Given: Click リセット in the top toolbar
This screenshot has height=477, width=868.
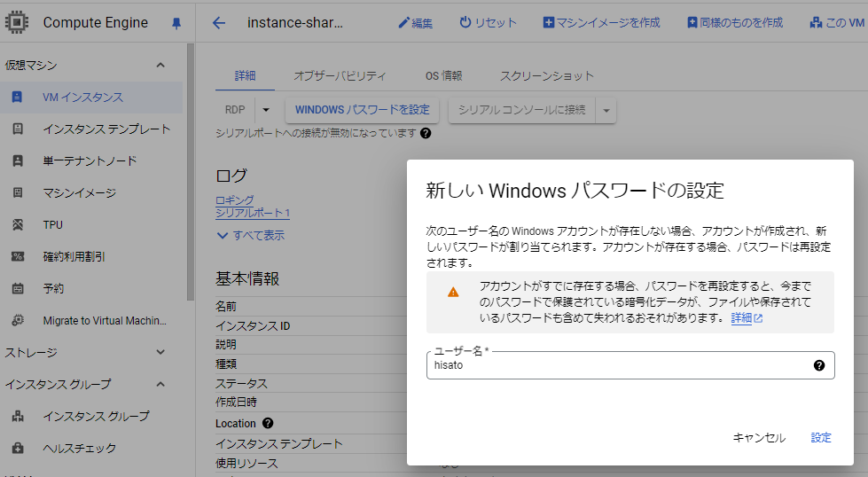Looking at the screenshot, I should coord(488,23).
